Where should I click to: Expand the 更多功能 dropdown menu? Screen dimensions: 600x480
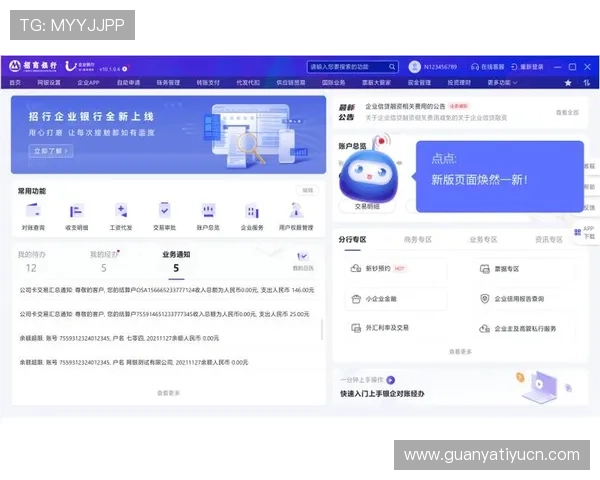coord(502,83)
